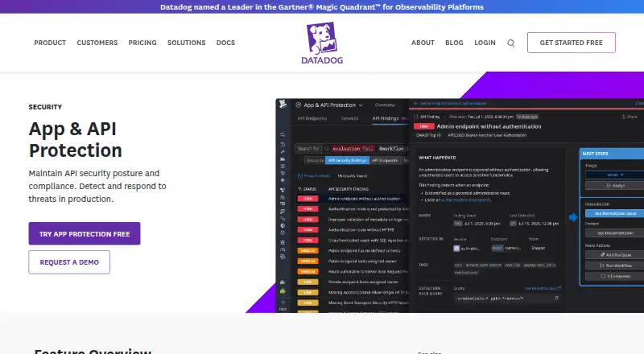Select 'Route vulnerable to Server Side Request' row
The height and width of the screenshot is (354, 644).
353,272
